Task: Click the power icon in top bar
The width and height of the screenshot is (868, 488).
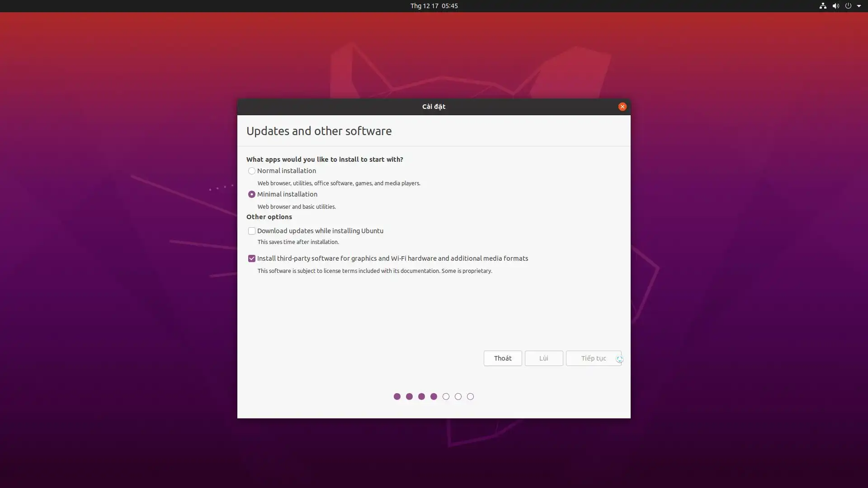Action: pyautogui.click(x=848, y=6)
